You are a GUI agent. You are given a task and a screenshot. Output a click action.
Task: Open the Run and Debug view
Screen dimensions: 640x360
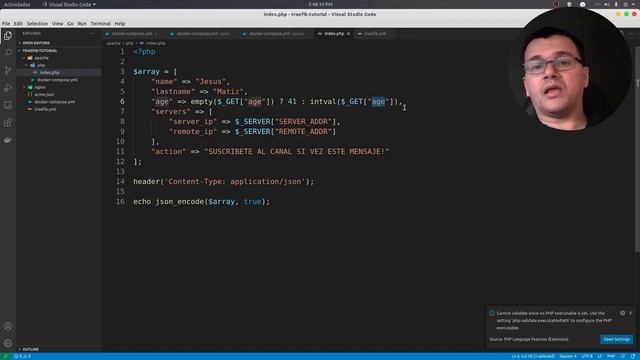8,88
